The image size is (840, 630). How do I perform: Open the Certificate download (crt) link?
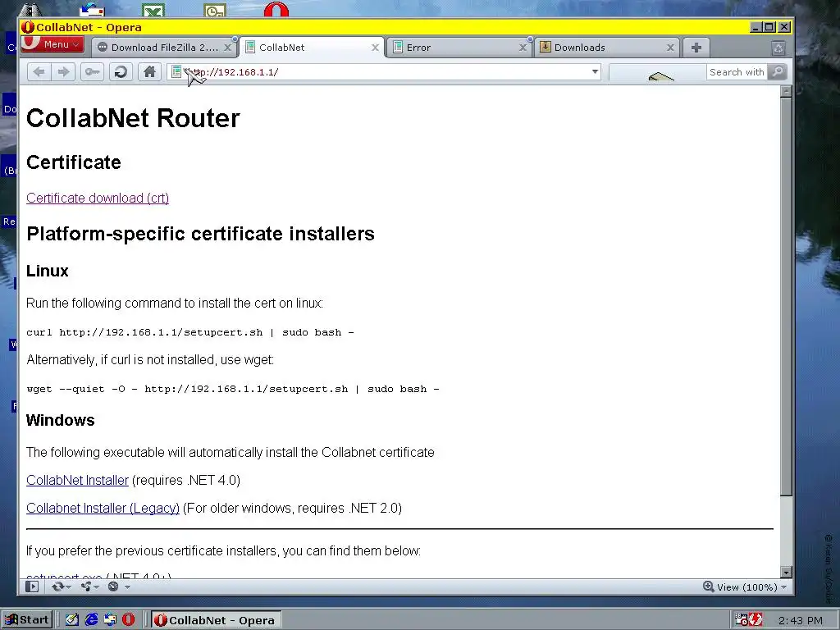click(x=98, y=199)
